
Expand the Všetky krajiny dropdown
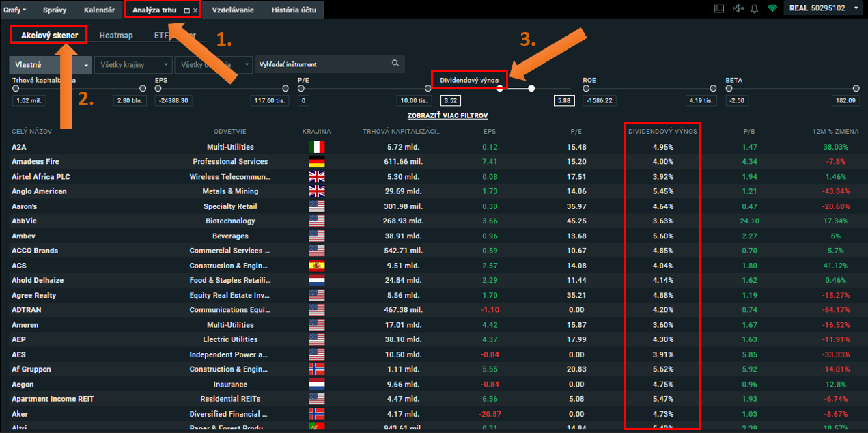133,64
